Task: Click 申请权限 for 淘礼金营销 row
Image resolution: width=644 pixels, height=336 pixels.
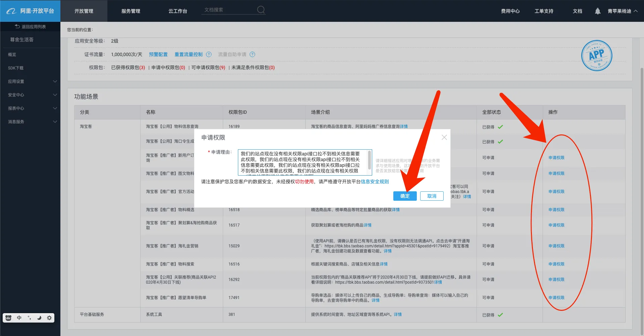Action: [556, 246]
